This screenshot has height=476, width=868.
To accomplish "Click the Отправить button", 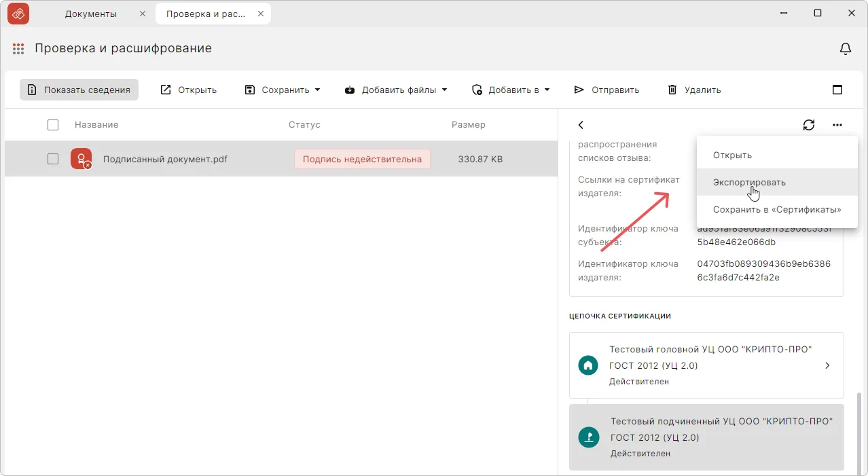I will tap(607, 90).
